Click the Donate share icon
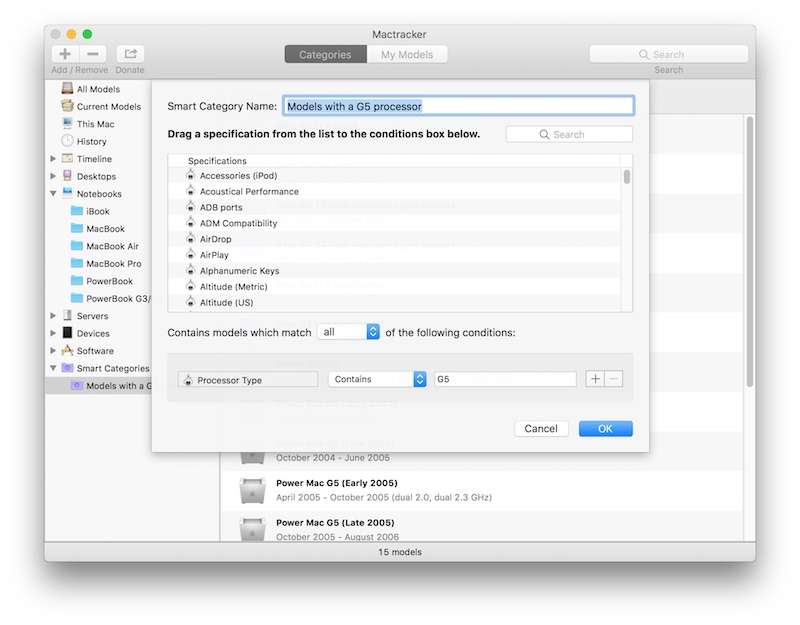 point(130,54)
